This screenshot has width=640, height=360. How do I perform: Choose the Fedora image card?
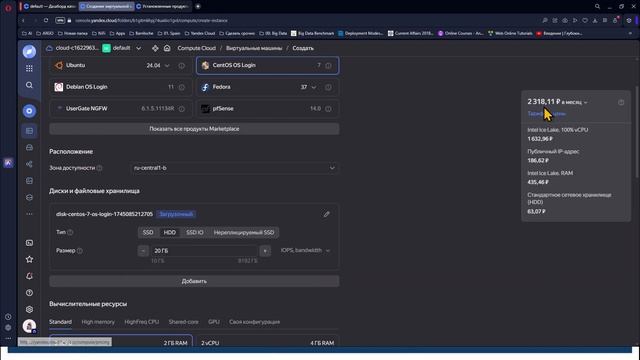click(267, 87)
